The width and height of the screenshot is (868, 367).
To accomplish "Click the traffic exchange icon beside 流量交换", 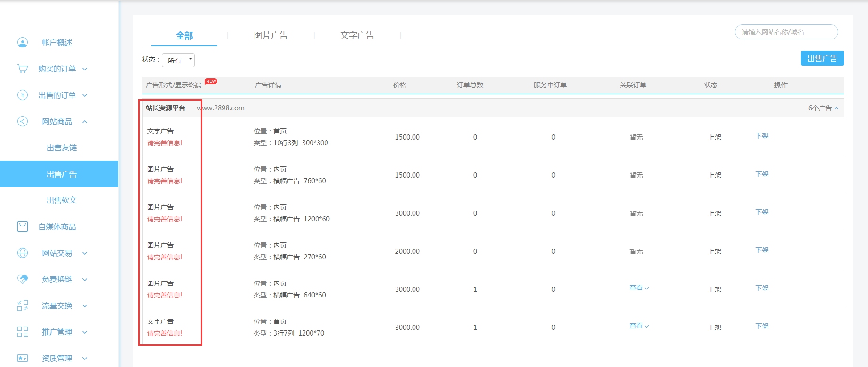I will 23,305.
